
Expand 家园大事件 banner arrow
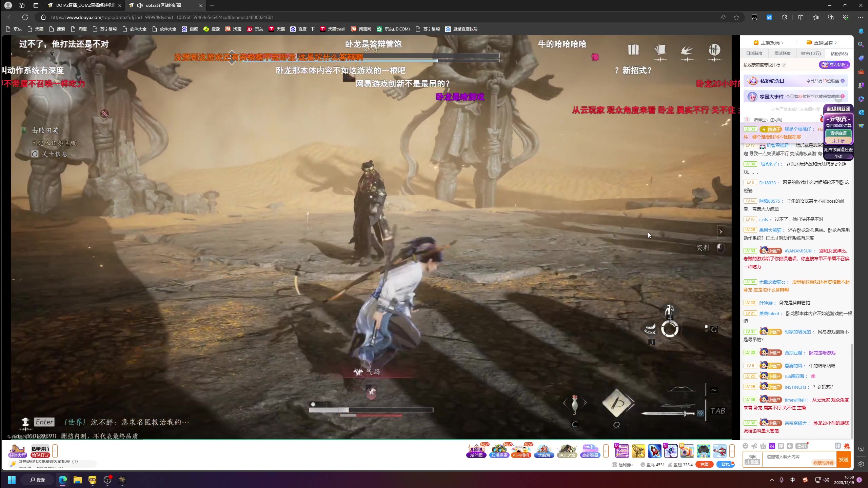pyautogui.click(x=843, y=96)
